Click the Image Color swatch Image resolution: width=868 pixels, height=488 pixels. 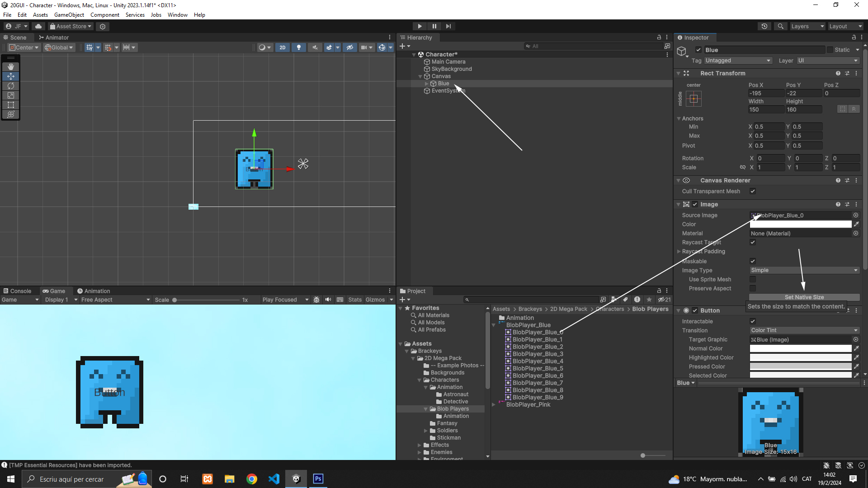click(800, 224)
